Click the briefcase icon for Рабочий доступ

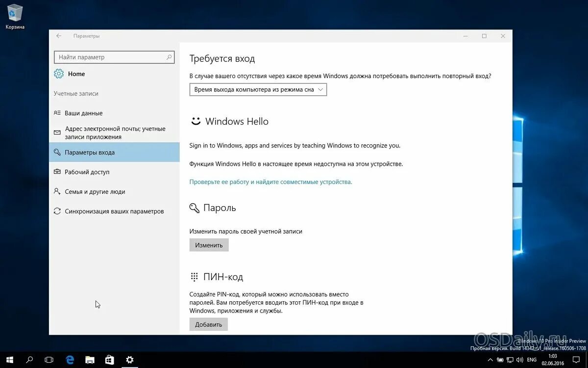[x=57, y=172]
